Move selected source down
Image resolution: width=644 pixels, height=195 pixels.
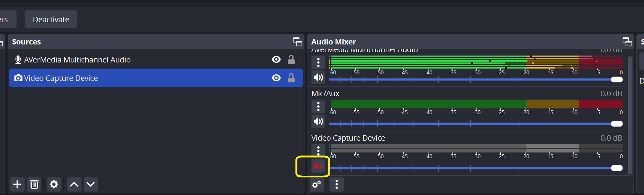(91, 184)
